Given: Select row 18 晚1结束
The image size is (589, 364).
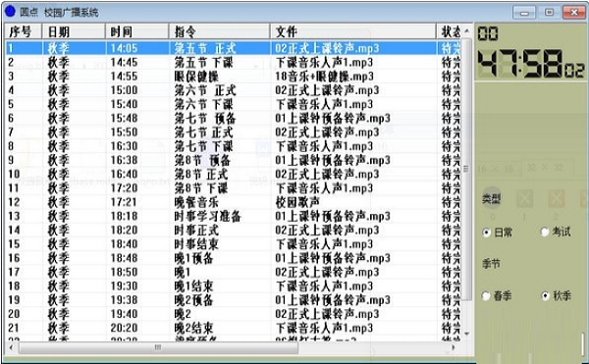Looking at the screenshot, I should point(233,286).
